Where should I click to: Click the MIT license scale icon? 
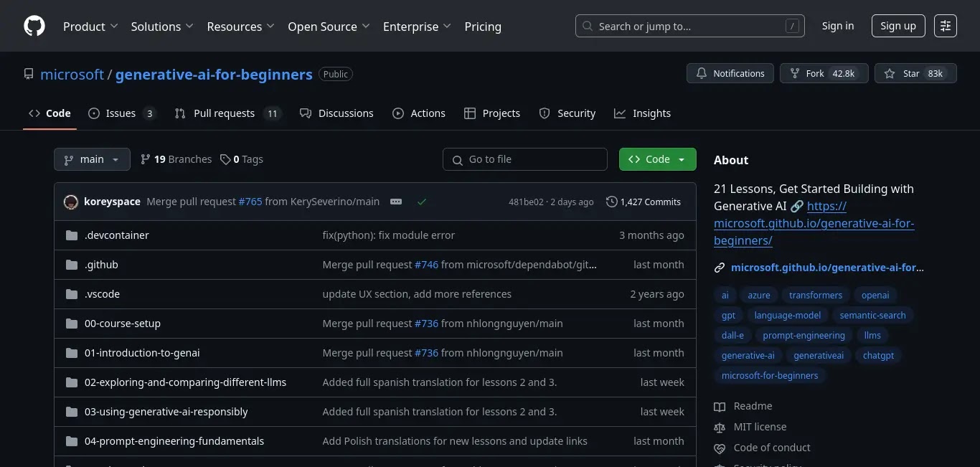(x=720, y=428)
